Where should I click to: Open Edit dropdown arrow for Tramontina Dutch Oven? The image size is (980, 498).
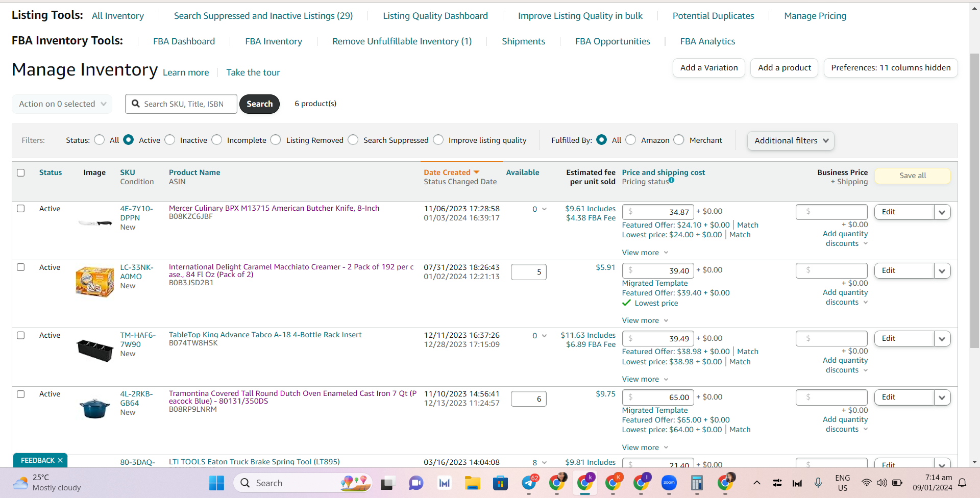click(942, 397)
